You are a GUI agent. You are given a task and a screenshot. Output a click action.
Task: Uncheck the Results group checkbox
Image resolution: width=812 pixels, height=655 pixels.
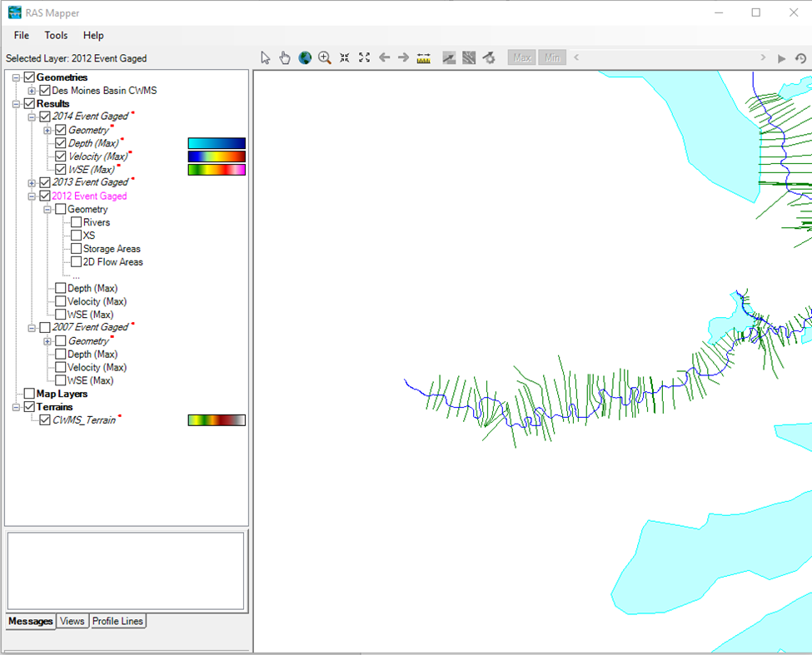(x=29, y=103)
